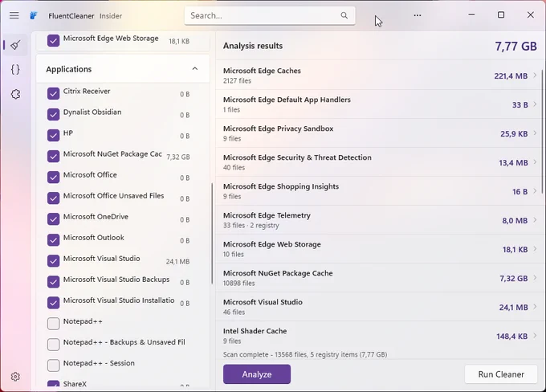This screenshot has height=392, width=546.
Task: Minimize the FluentCleaner window
Action: 471,14
